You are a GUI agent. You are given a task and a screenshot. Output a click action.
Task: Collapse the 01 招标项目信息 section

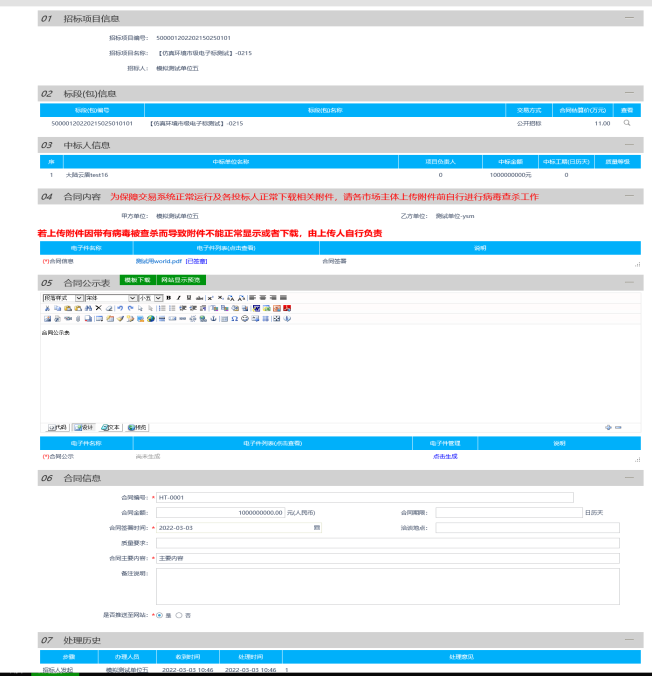point(629,18)
